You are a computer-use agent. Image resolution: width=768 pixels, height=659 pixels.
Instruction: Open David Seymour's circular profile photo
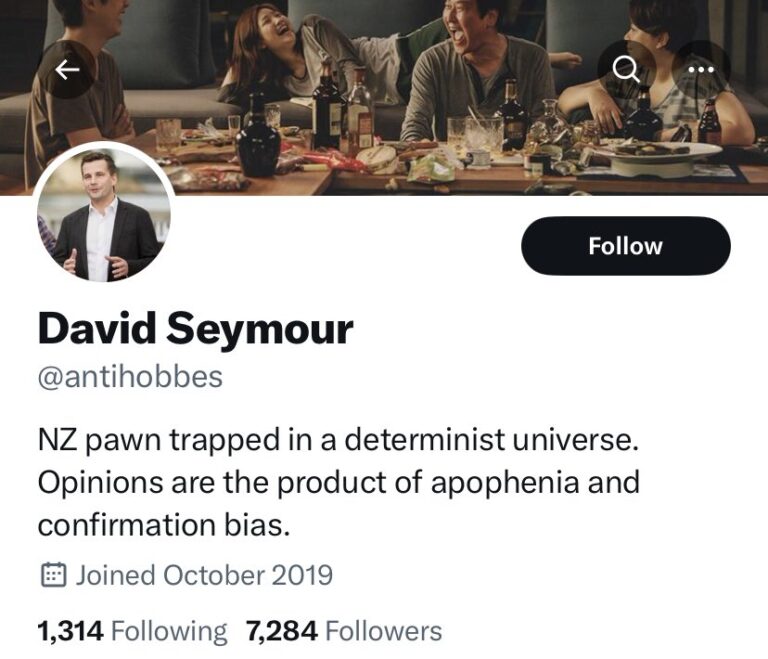[x=104, y=214]
